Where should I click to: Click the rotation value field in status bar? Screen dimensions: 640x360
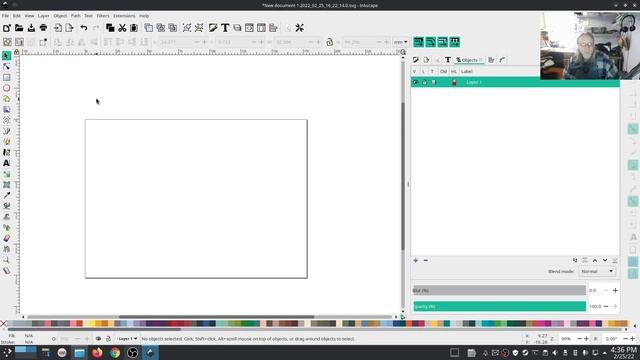pyautogui.click(x=611, y=339)
